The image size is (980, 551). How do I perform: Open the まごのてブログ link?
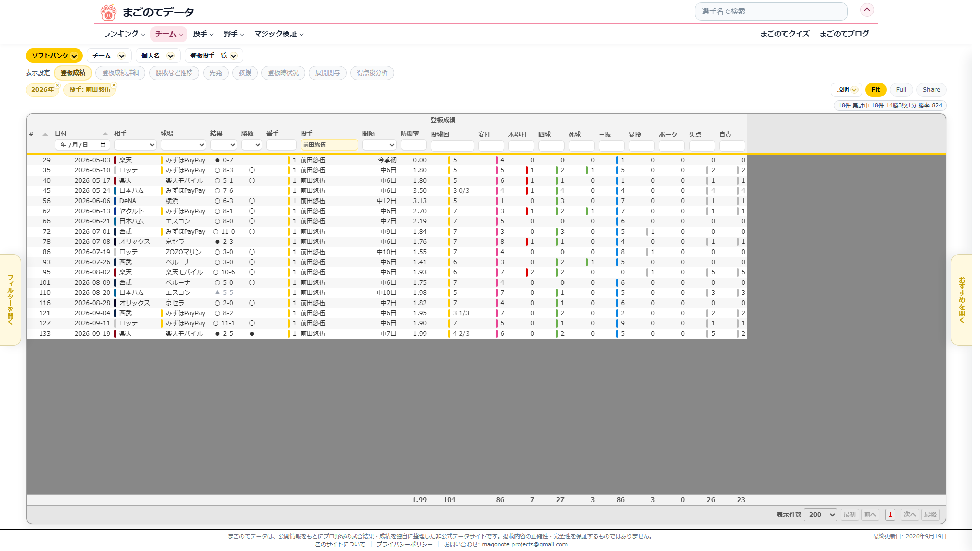844,34
